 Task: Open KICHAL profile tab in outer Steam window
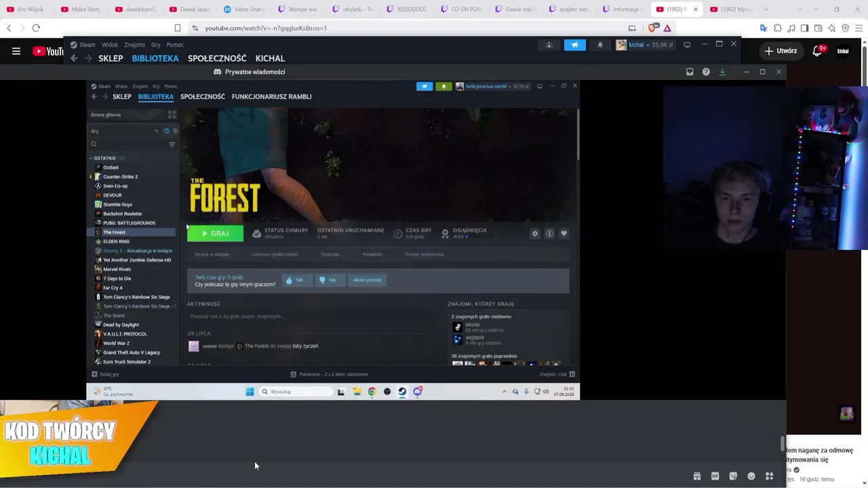tap(270, 58)
